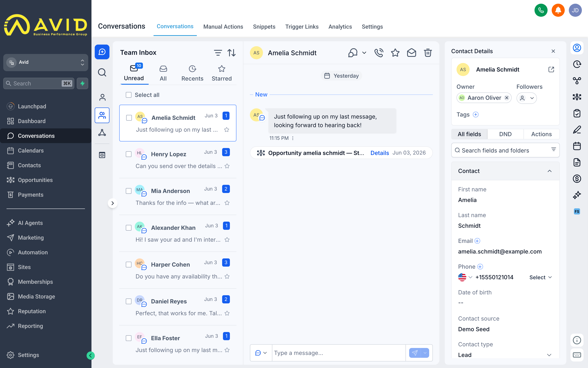Tick the Select all checkbox
This screenshot has height=368, width=588.
pos(129,95)
